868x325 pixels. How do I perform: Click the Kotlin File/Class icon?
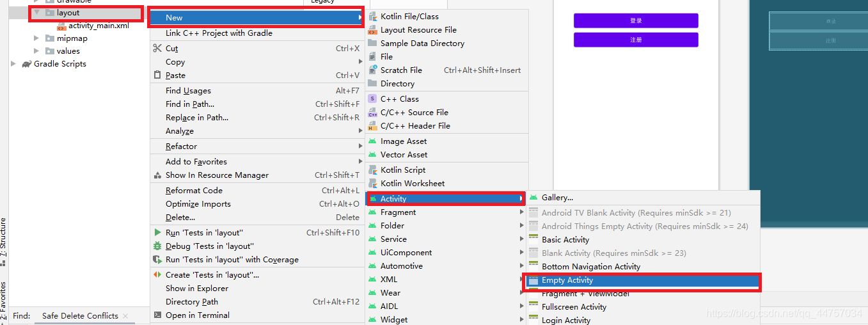372,16
